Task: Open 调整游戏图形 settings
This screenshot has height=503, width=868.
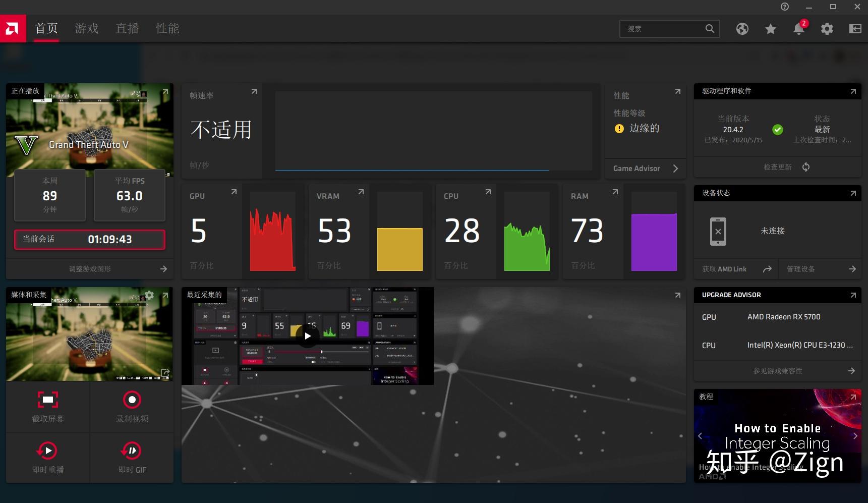Action: (x=90, y=269)
